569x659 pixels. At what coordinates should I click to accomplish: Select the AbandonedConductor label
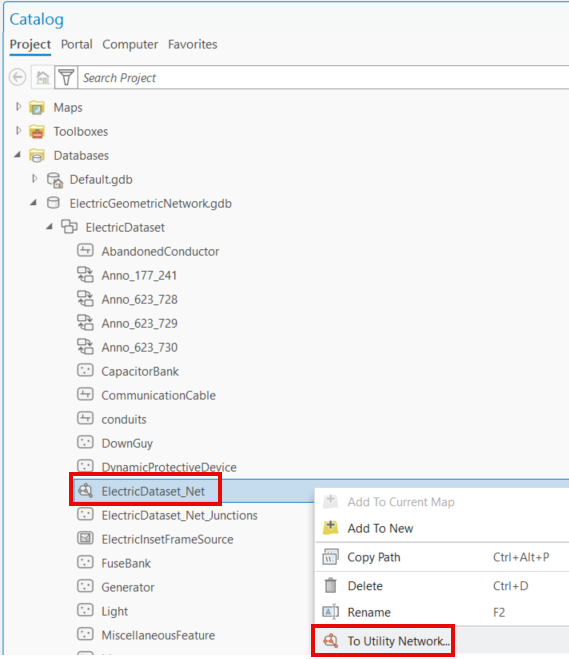coord(160,251)
